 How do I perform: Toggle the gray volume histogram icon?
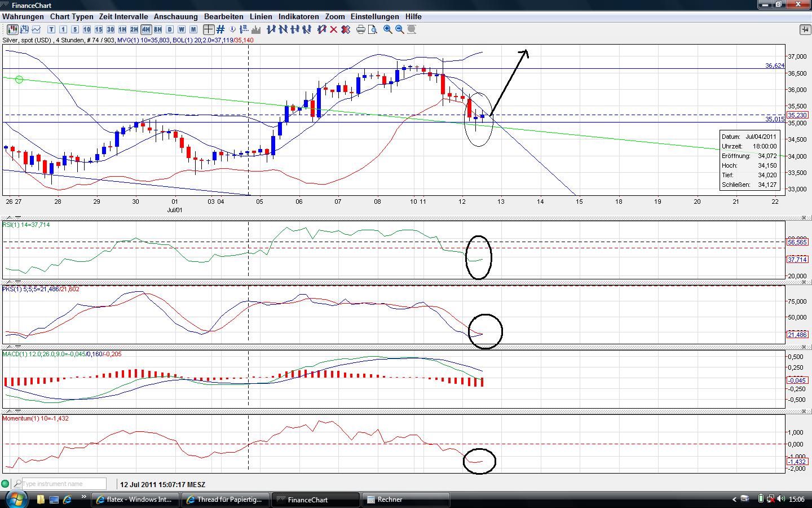[257, 29]
